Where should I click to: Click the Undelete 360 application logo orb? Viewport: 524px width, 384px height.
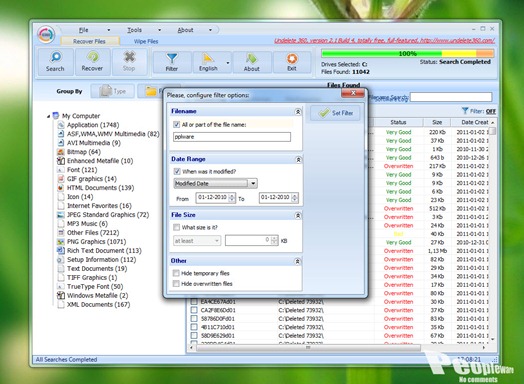click(x=46, y=34)
